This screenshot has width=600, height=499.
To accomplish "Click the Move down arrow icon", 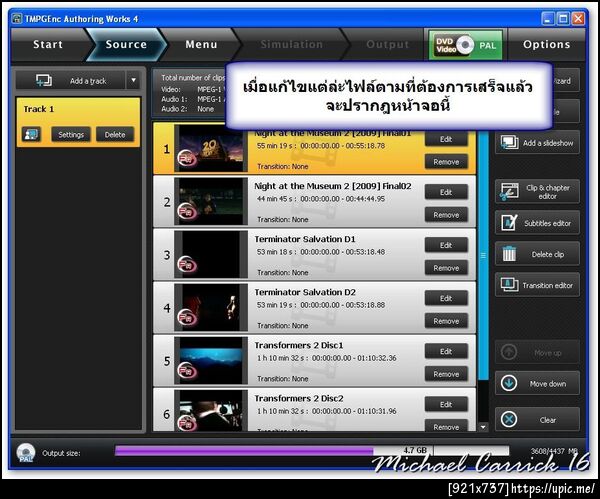I will click(509, 383).
